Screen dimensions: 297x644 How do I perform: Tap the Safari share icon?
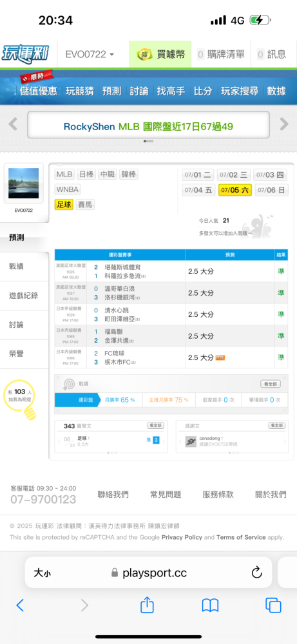point(147,605)
